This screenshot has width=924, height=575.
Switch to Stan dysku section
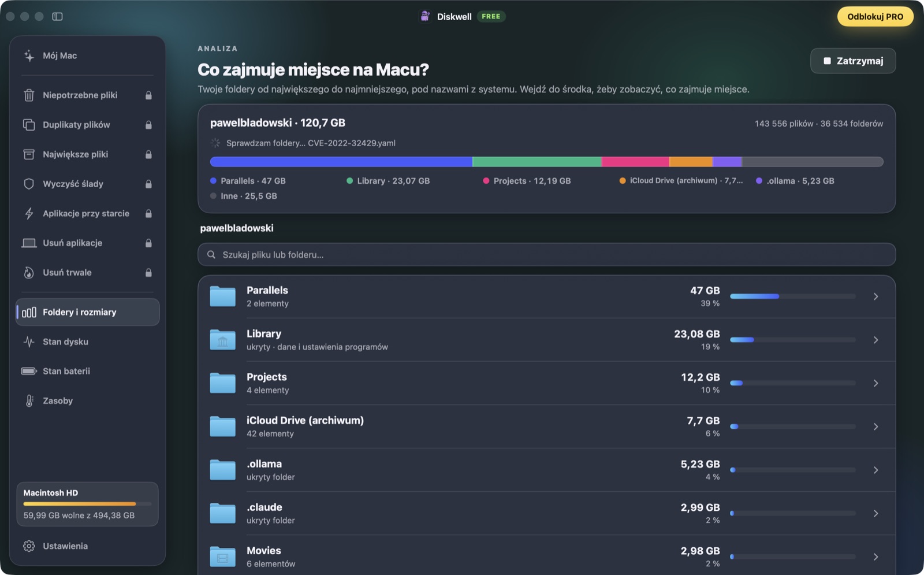87,342
